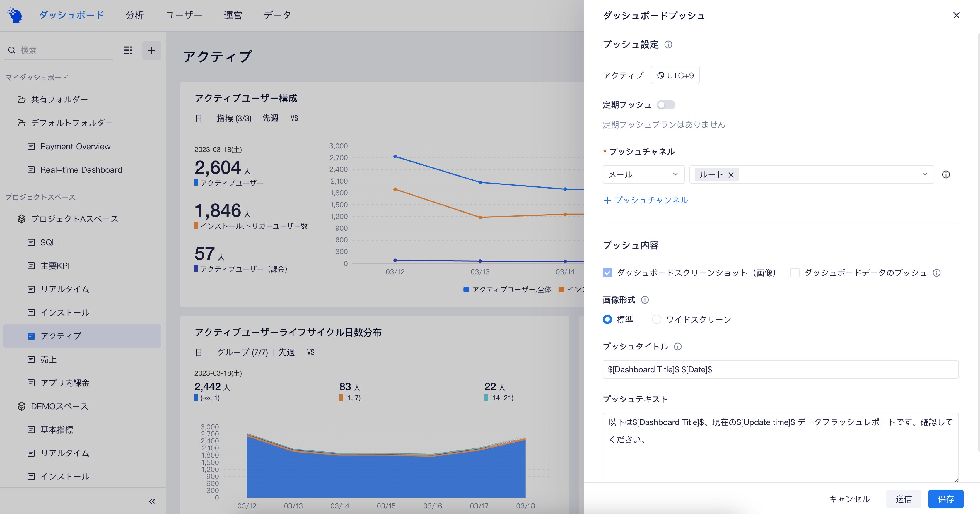Screen dimensions: 980x514
Task: Click the search icon in the sidebar
Action: click(x=12, y=50)
